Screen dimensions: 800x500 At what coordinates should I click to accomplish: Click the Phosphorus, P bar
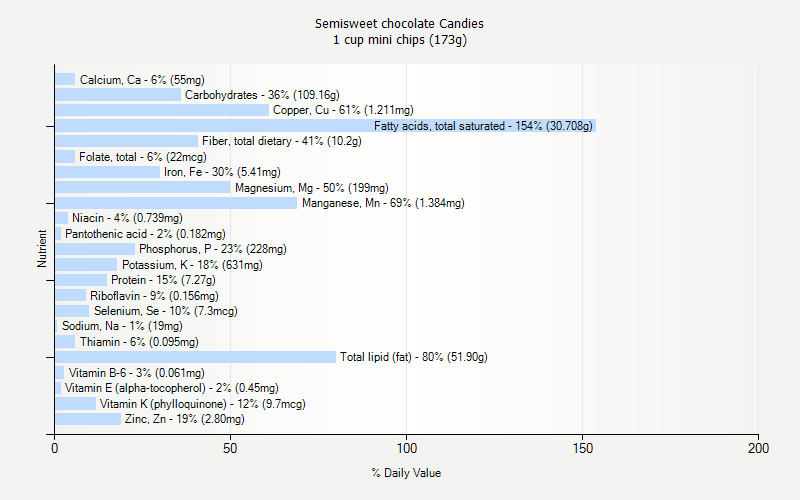click(x=95, y=249)
